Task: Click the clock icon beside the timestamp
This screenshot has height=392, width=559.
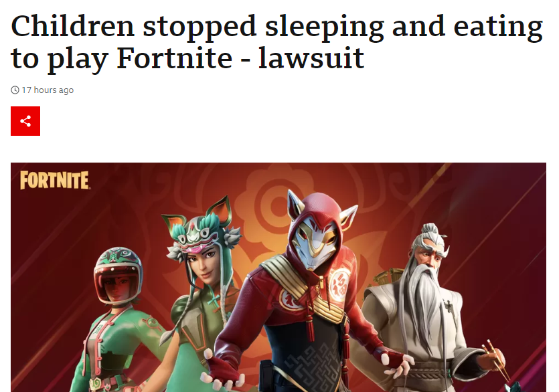Action: tap(15, 90)
